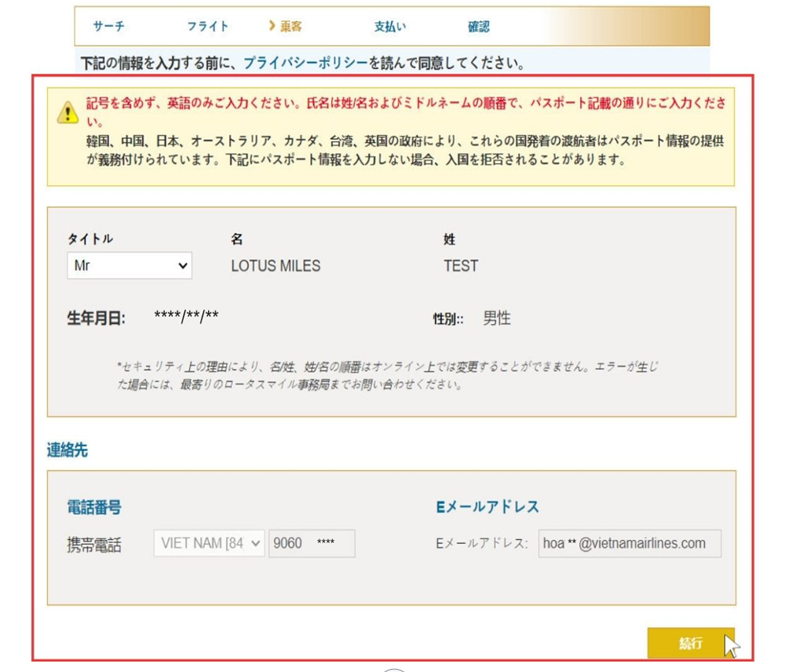Go to the フライト tab
Viewport: 785px width, 672px height.
pyautogui.click(x=206, y=26)
